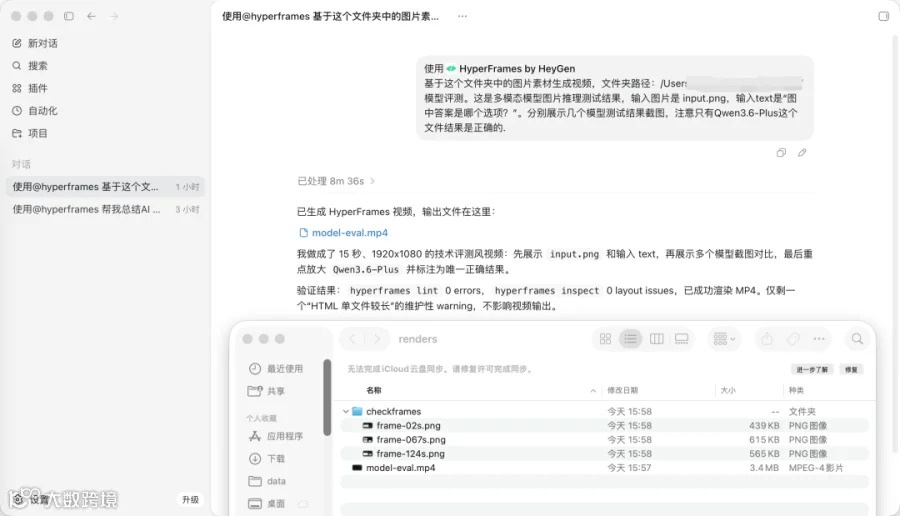
Task: Click the Finder sidebar scrollbar
Action: click(327, 397)
